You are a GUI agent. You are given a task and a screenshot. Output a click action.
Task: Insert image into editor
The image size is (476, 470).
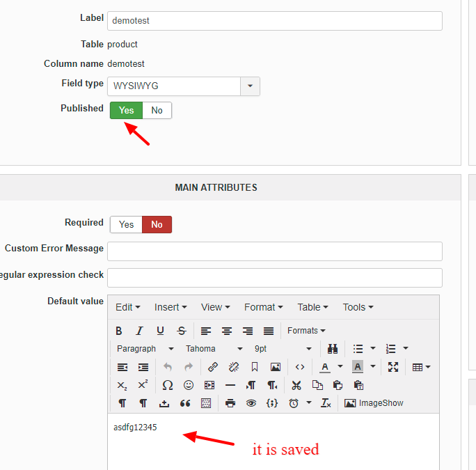tap(276, 367)
